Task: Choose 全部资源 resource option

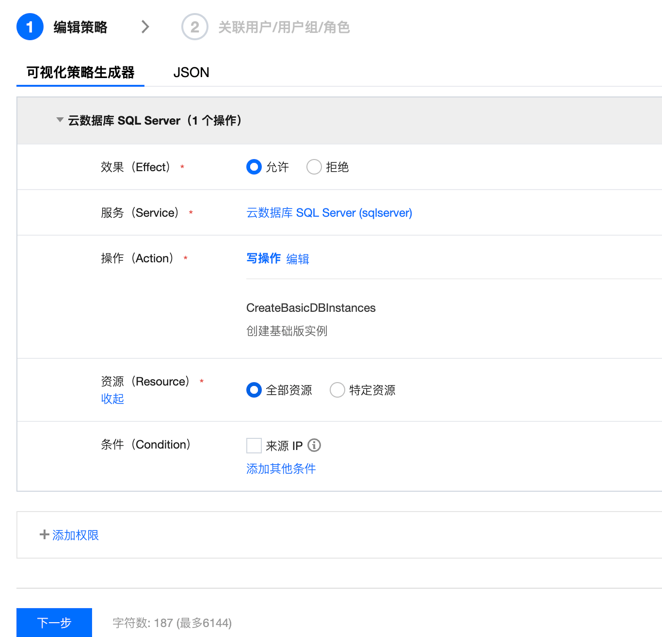Action: [x=254, y=390]
